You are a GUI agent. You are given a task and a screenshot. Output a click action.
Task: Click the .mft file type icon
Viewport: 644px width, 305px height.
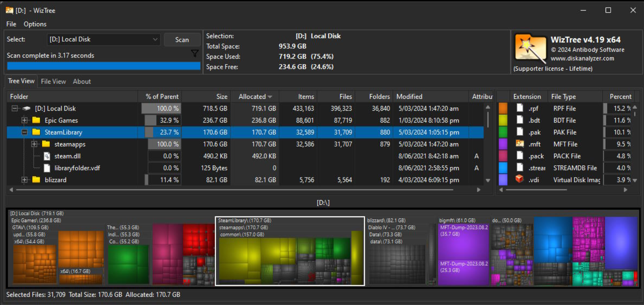point(520,144)
